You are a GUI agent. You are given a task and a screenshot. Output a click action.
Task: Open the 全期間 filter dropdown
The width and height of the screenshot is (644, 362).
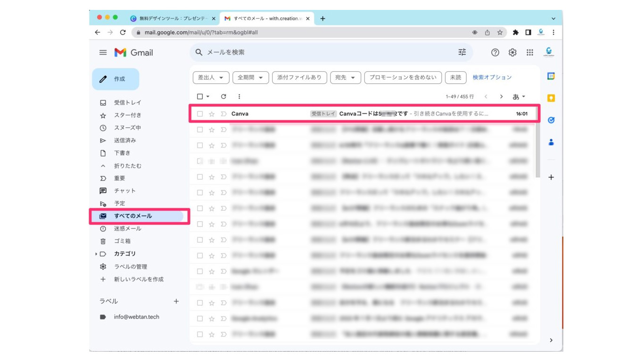point(250,77)
